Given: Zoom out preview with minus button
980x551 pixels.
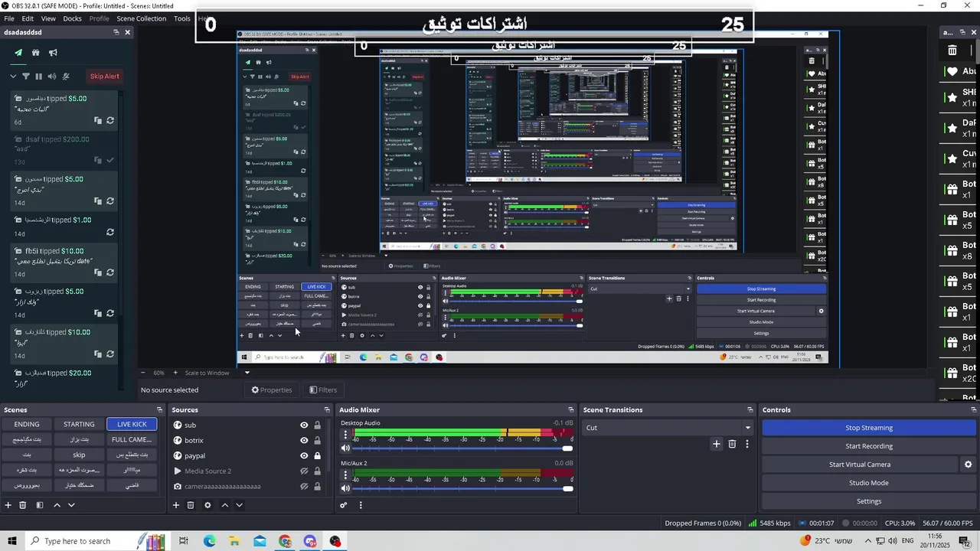Looking at the screenshot, I should (x=142, y=373).
